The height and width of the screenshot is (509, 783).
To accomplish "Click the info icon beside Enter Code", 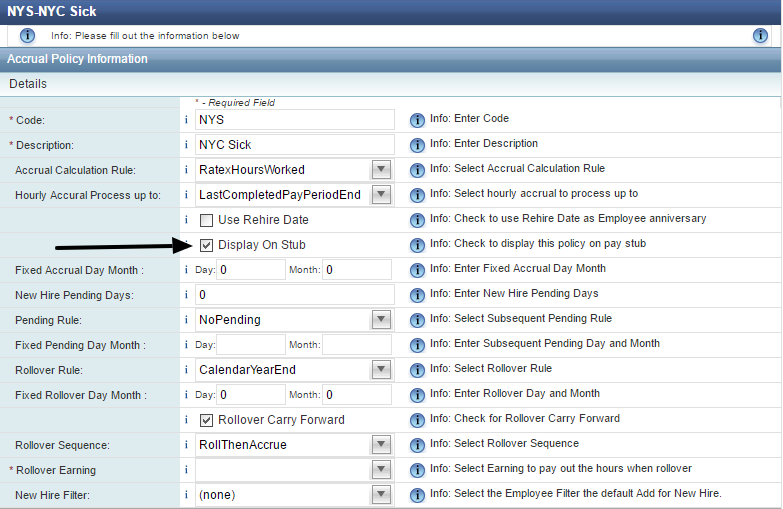I will pyautogui.click(x=417, y=120).
